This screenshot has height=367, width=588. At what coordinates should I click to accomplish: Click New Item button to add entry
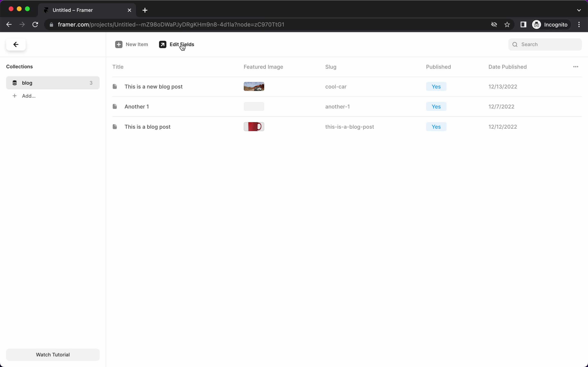132,44
